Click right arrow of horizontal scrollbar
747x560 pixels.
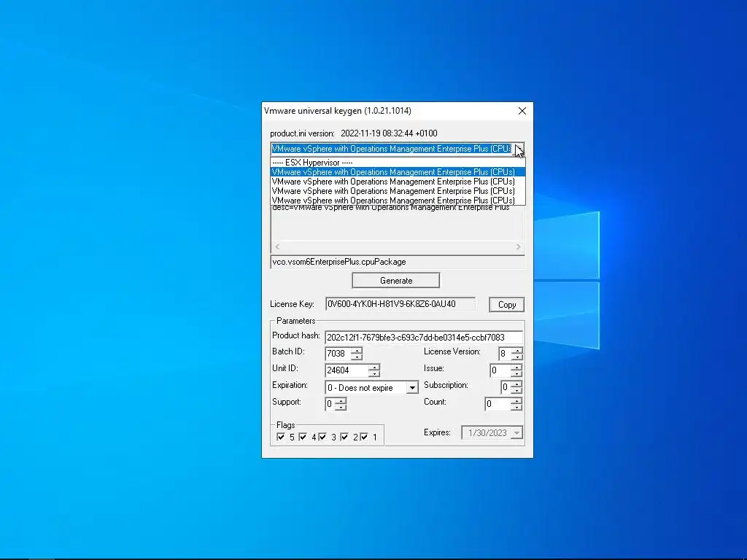[519, 246]
